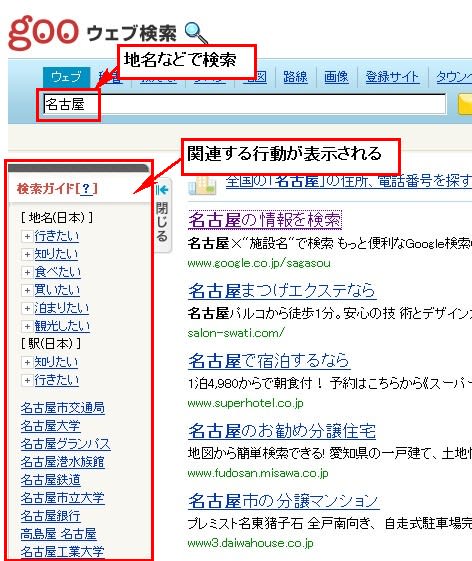Expand plus next to 行きたい under 駅(日本)
The width and height of the screenshot is (472, 561).
tap(27, 380)
